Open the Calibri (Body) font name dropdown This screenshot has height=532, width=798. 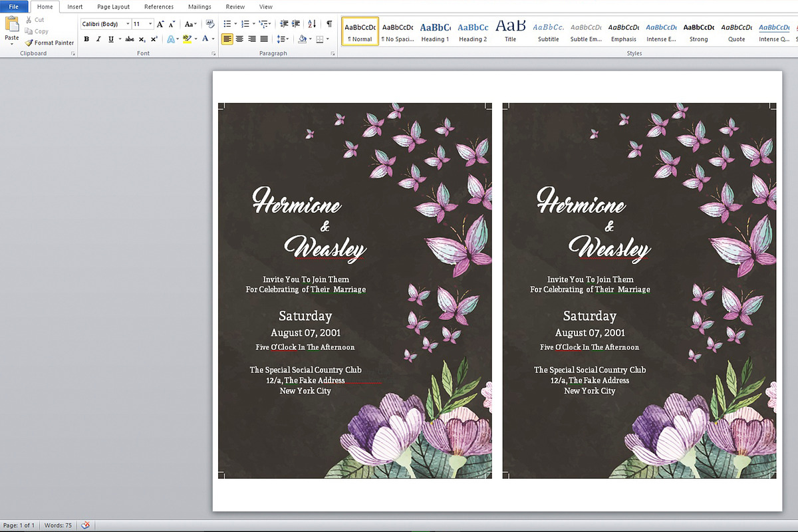click(128, 24)
